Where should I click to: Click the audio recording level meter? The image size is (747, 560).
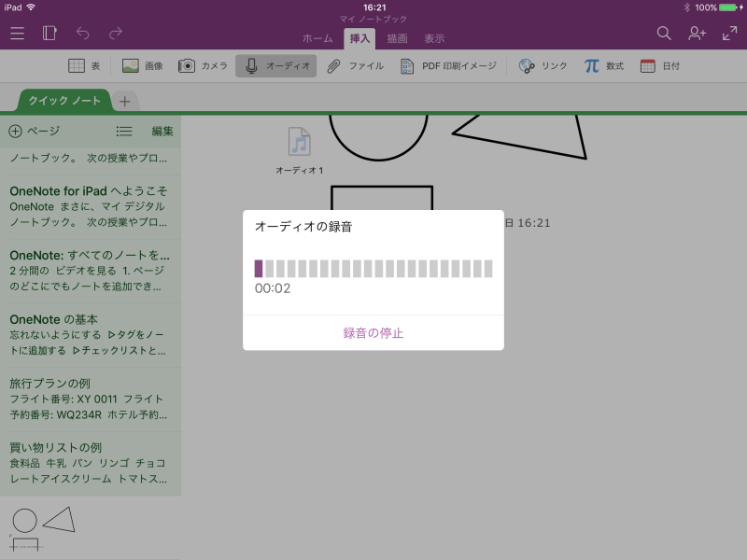click(373, 269)
